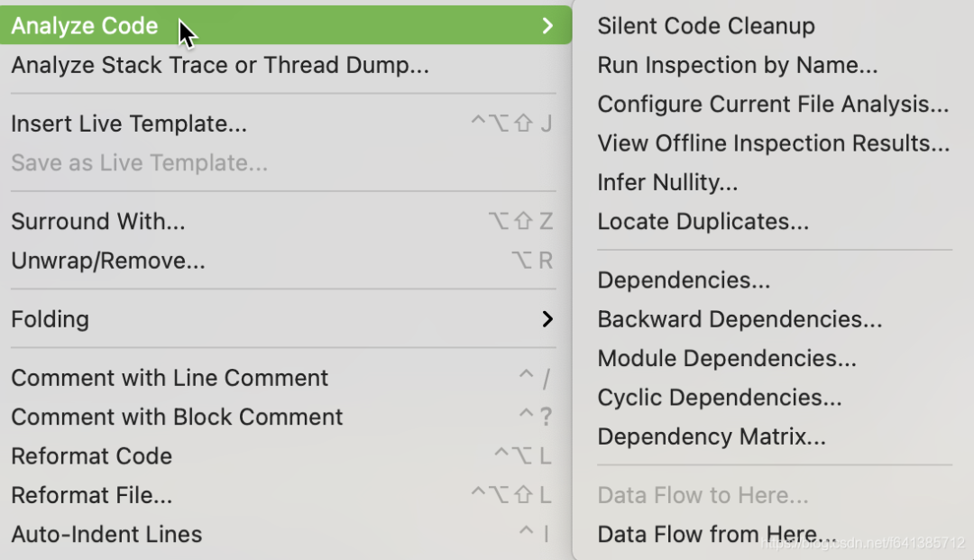974x560 pixels.
Task: Open Configure Current File Analysis
Action: point(773,104)
